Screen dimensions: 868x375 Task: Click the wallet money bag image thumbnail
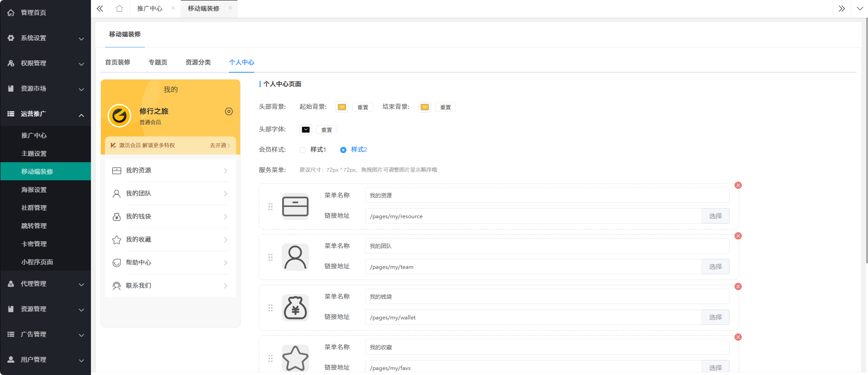point(295,308)
